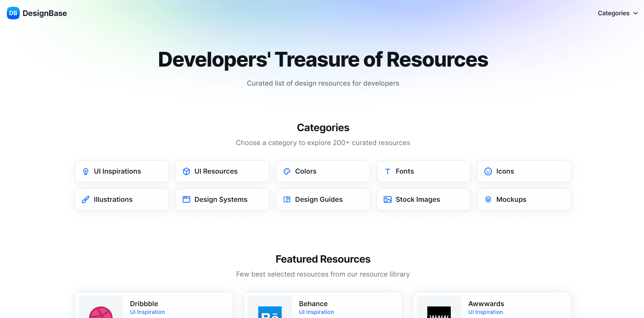Click the DB logo icon
The image size is (644, 318).
13,13
